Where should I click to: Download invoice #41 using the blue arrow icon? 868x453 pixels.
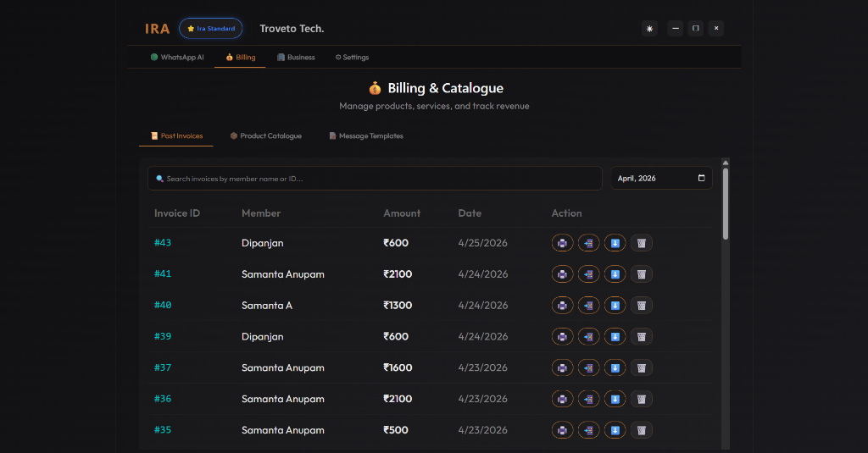click(615, 274)
